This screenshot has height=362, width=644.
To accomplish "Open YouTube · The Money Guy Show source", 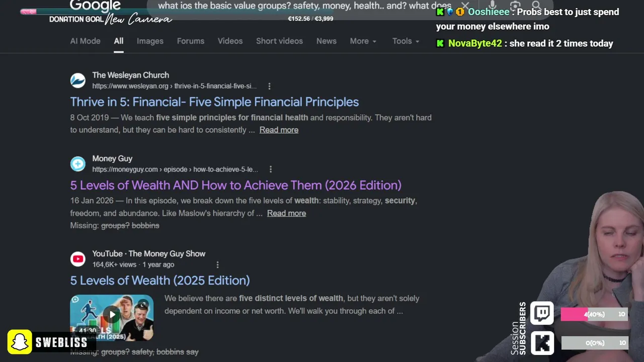I will [148, 254].
